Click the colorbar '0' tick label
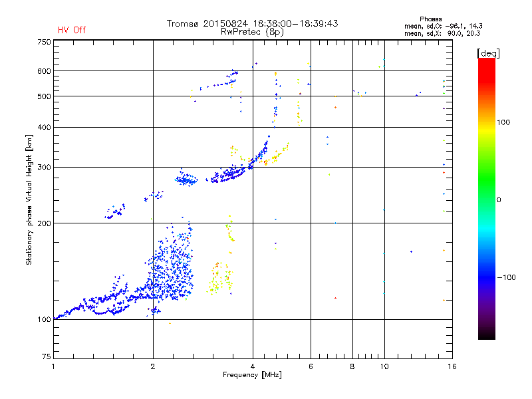This screenshot has width=532, height=399. point(499,200)
